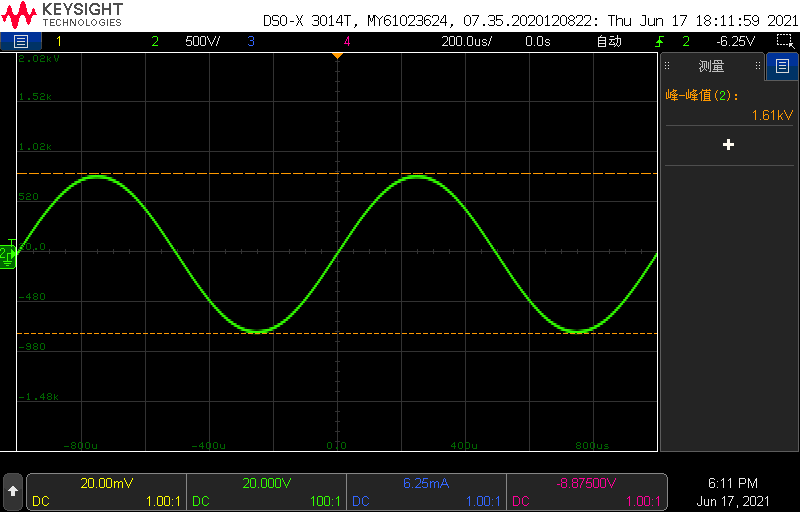Screen dimensions: 800x512
Task: Toggle channel 1 on the top bar
Action: [58, 41]
